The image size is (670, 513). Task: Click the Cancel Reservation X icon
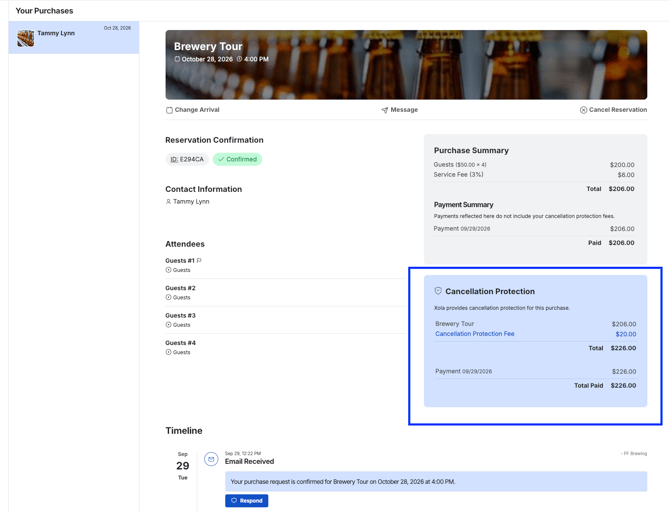coord(583,110)
